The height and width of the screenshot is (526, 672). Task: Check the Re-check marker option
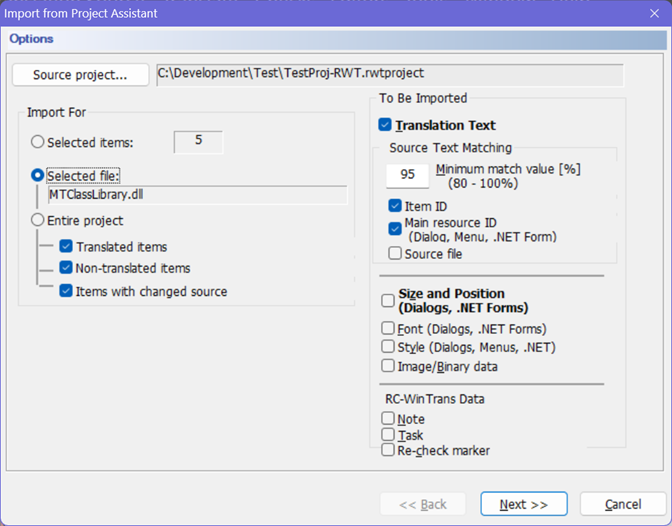pyautogui.click(x=388, y=450)
